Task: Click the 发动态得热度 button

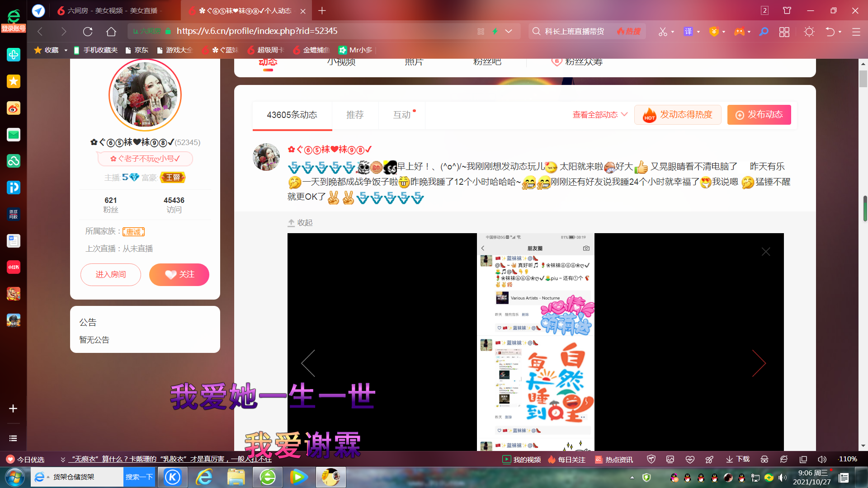Action: point(678,115)
